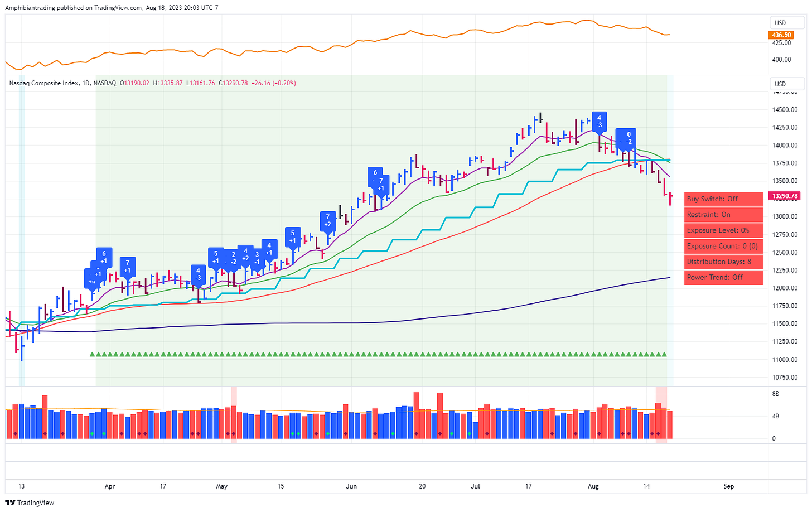Click the -26.16 (-0.20%) change value
Viewport: 812px width, 512px height.
274,83
